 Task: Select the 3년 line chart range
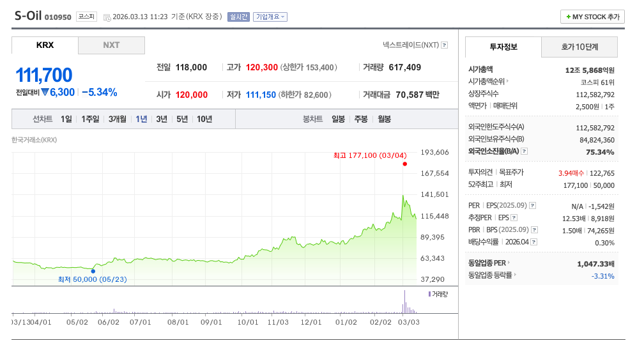[x=162, y=119]
